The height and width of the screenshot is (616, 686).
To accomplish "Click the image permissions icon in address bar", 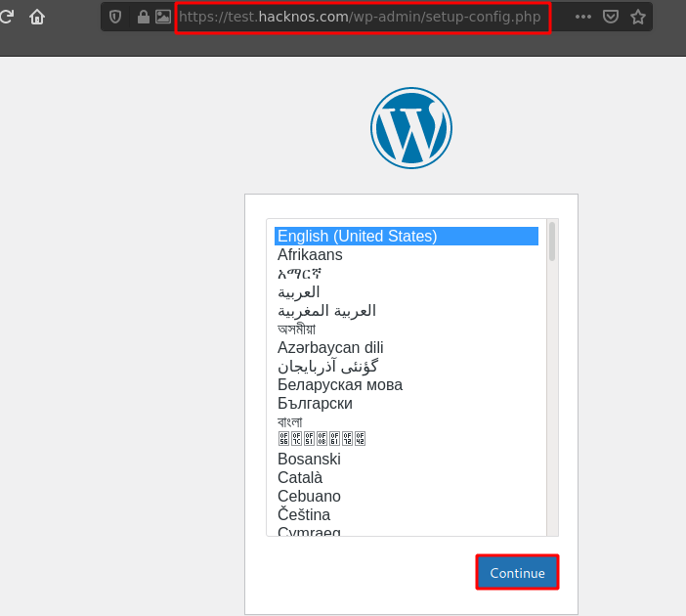I will [163, 17].
